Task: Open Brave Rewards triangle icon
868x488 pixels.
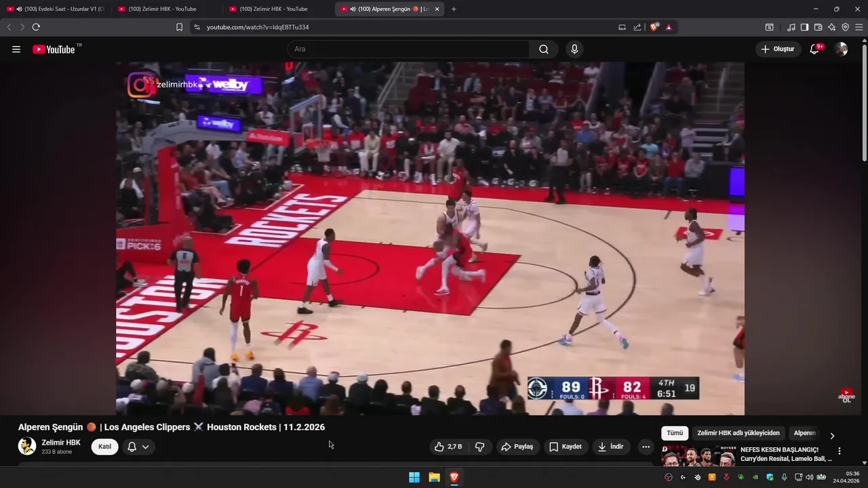Action: click(669, 27)
